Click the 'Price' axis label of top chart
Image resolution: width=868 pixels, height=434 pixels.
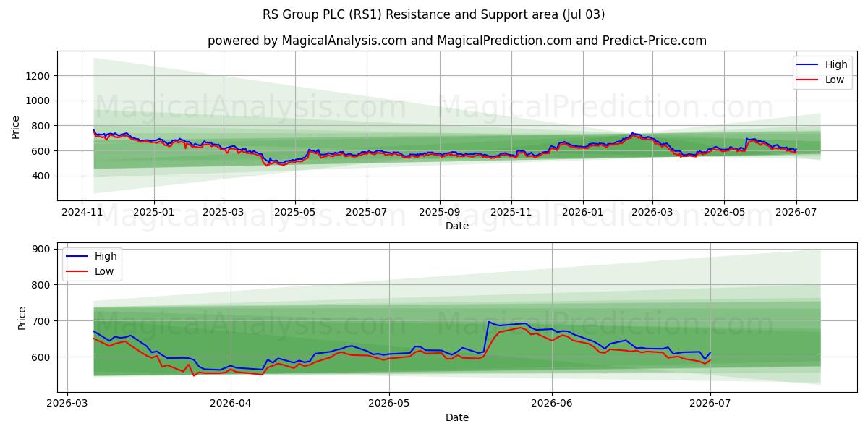click(16, 127)
